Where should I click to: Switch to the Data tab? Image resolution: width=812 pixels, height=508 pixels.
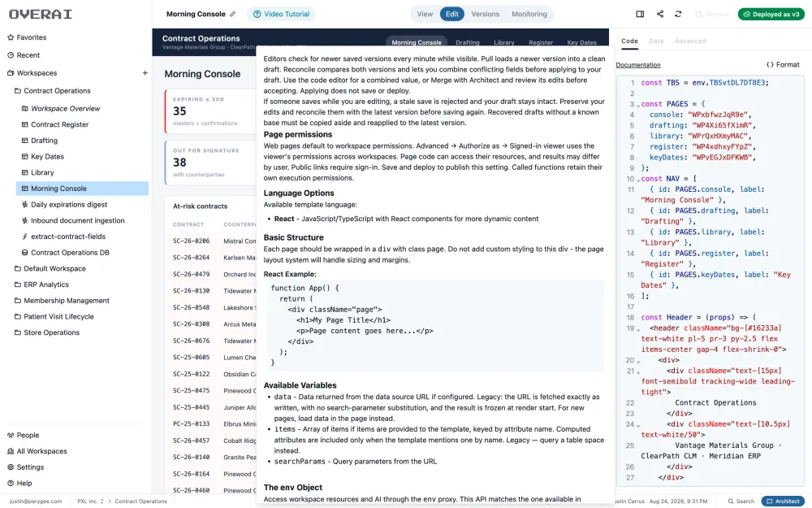click(x=656, y=41)
